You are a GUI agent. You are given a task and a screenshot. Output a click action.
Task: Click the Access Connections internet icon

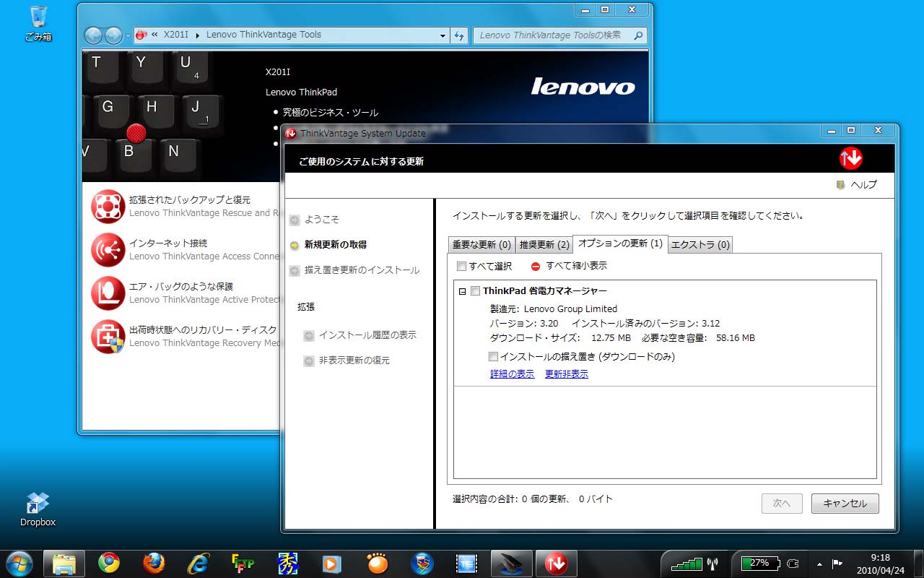pos(108,249)
